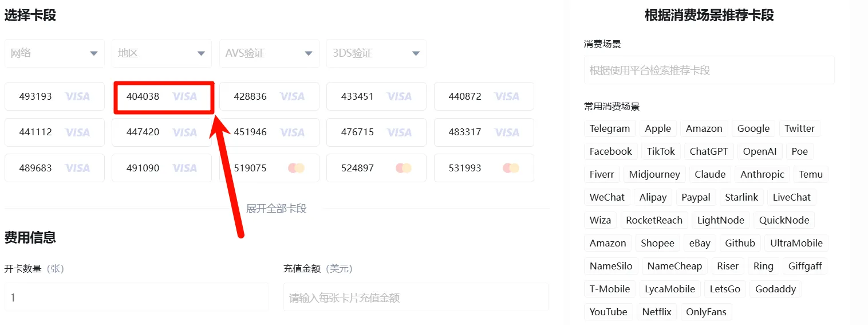This screenshot has height=325, width=868.
Task: Pick the Giffgaff scenario tag
Action: click(x=805, y=266)
